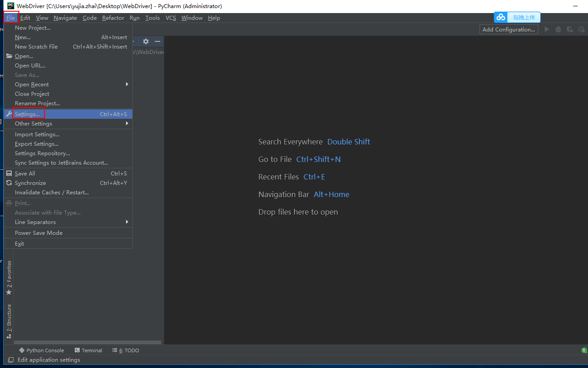Click tool windows quick-access icon in status bar
The height and width of the screenshot is (368, 588).
[x=11, y=360]
